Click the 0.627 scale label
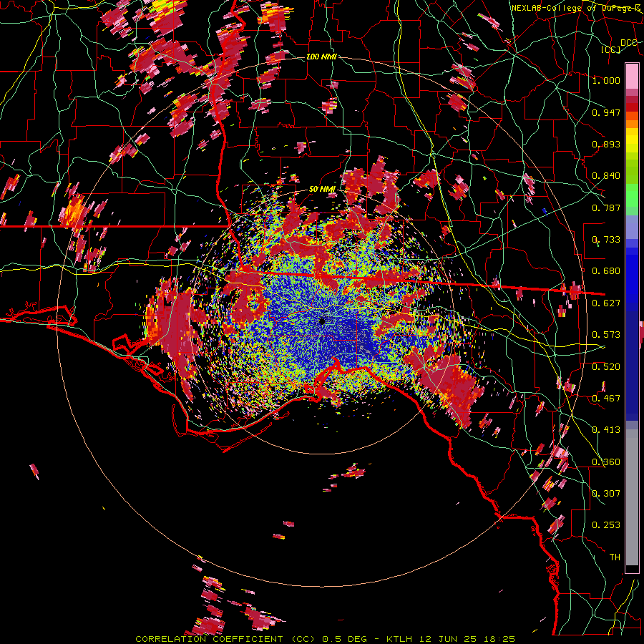The image size is (644, 644). 606,303
